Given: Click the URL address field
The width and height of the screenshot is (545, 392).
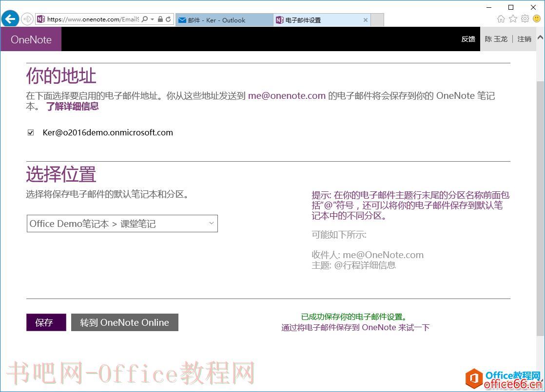Looking at the screenshot, I should tap(93, 19).
